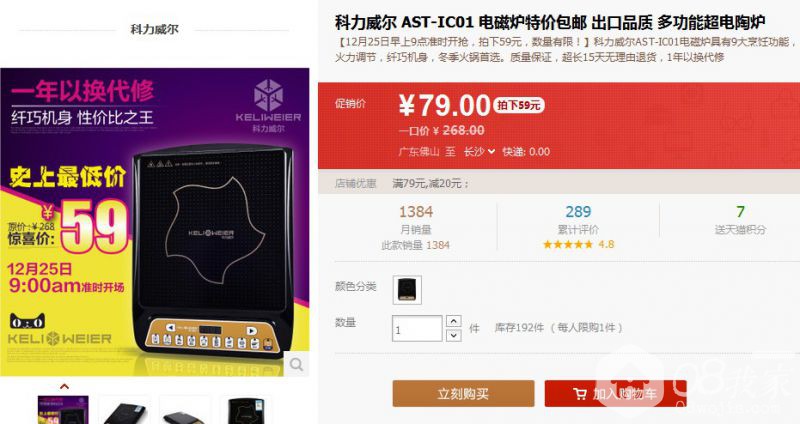The height and width of the screenshot is (424, 800).
Task: Click the 立刻购买 button
Action: tap(463, 393)
